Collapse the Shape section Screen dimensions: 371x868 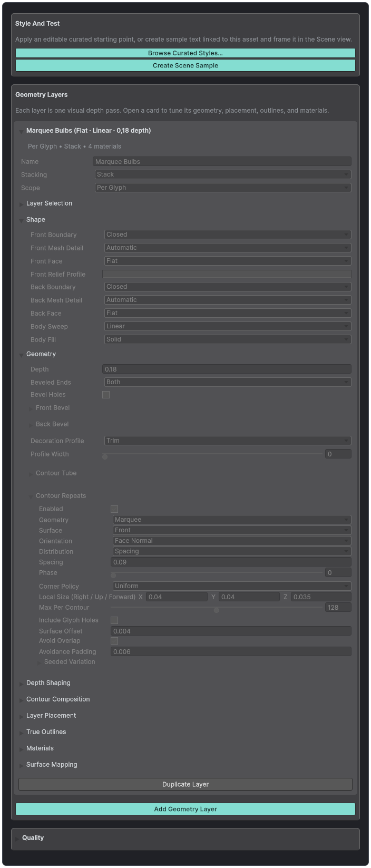coord(21,220)
